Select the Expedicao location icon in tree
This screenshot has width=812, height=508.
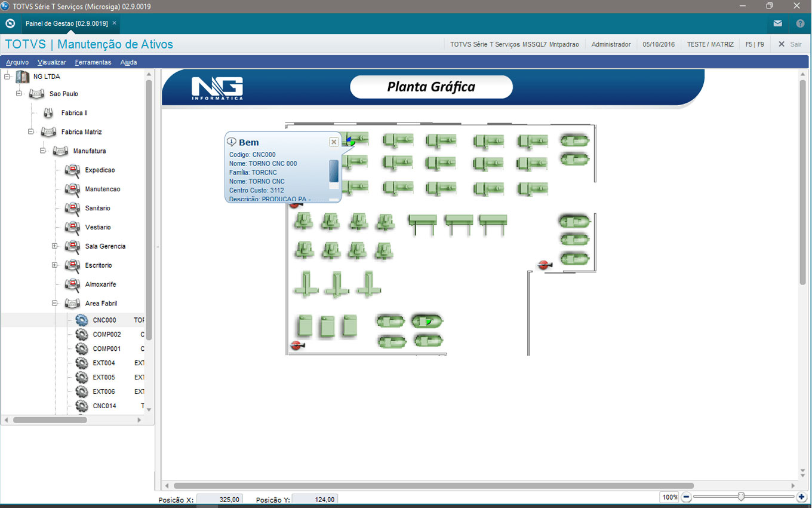point(72,170)
